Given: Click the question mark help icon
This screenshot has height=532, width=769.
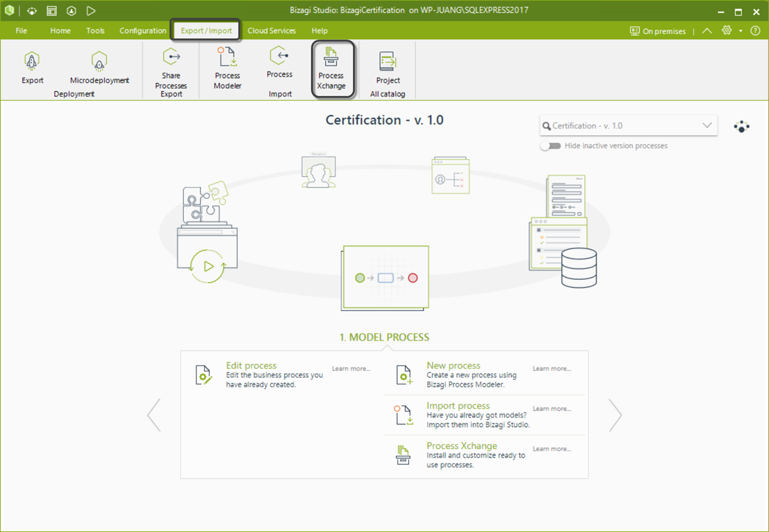Looking at the screenshot, I should pyautogui.click(x=756, y=31).
